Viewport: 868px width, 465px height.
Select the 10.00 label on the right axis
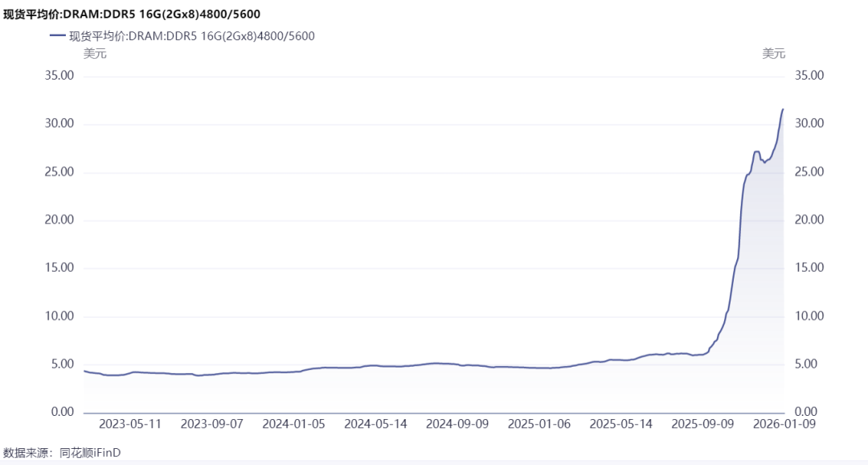click(x=809, y=316)
